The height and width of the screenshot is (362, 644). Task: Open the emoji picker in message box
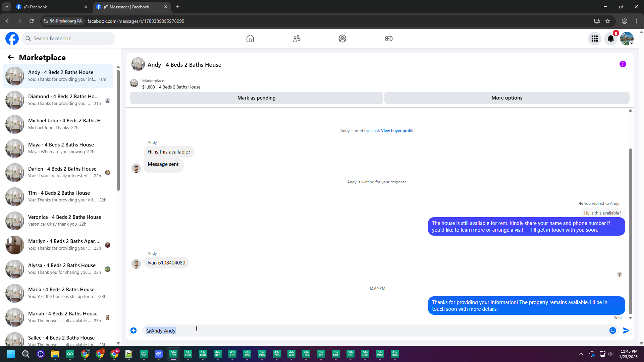click(612, 330)
